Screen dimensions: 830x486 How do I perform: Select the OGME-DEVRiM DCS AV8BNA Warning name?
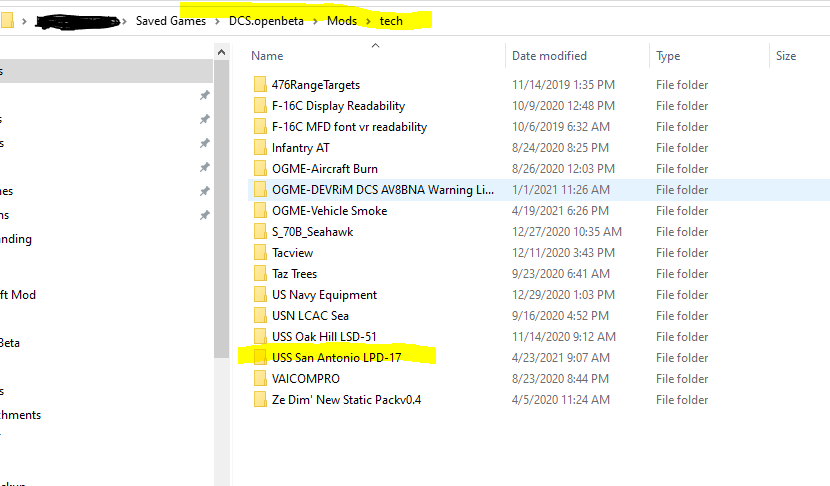coord(383,190)
